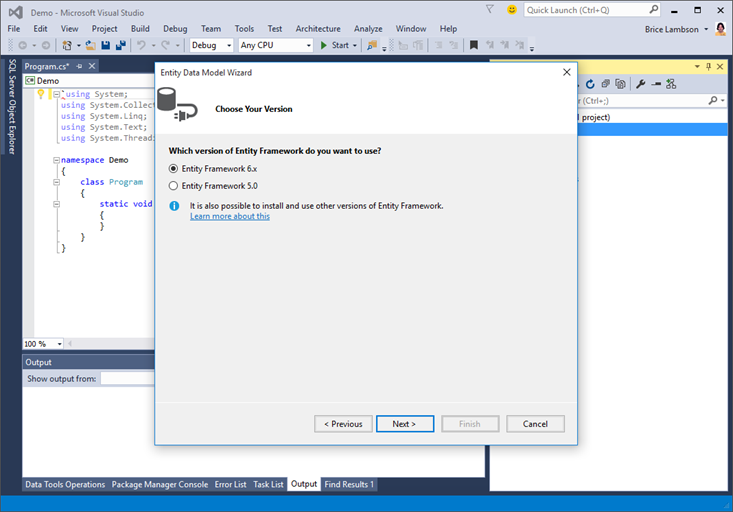Viewport: 733px width, 512px height.
Task: Click the Find in Files icon
Action: click(372, 45)
